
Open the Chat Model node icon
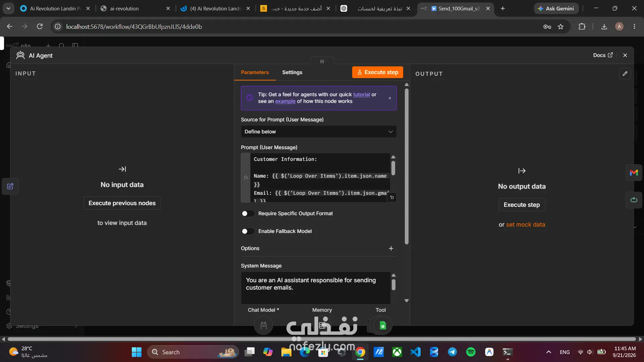[264, 325]
